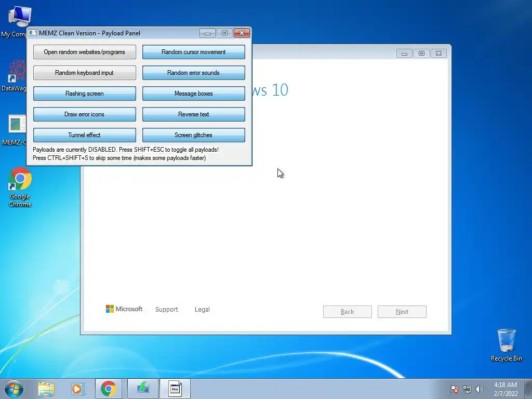
Task: Toggle Random keyboard input payload
Action: pos(85,73)
